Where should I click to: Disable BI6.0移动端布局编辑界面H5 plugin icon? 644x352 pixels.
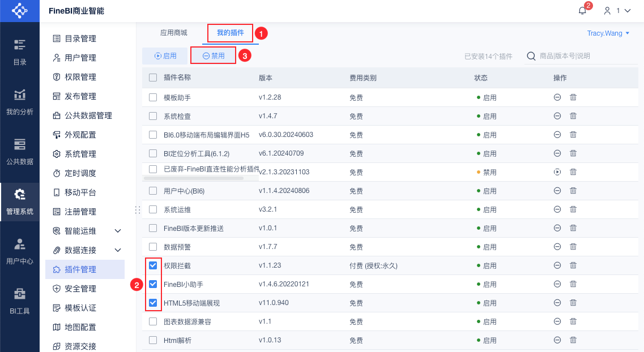(x=557, y=135)
